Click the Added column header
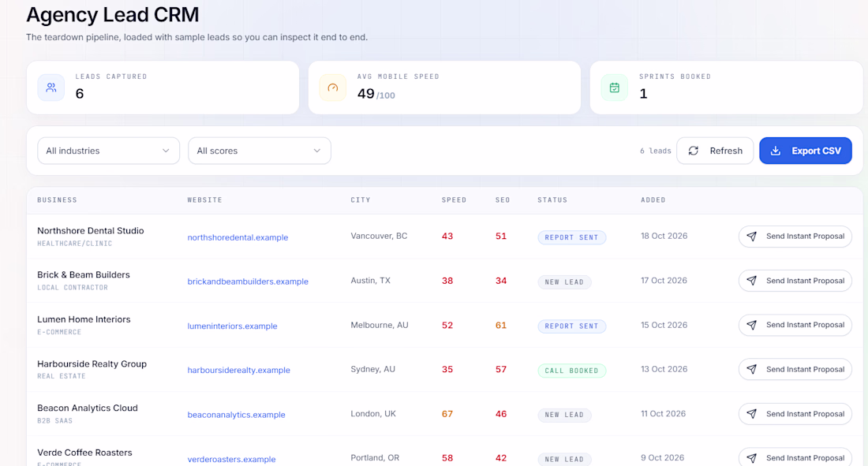 (653, 199)
